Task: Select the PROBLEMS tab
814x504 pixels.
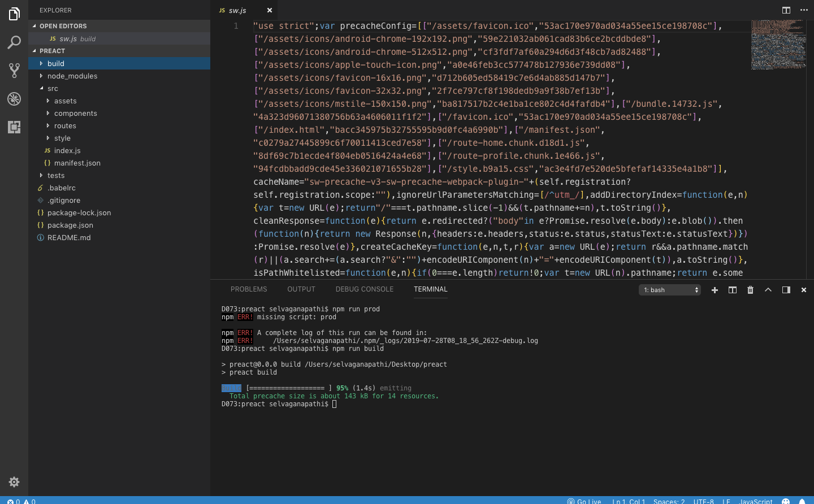Action: click(249, 289)
